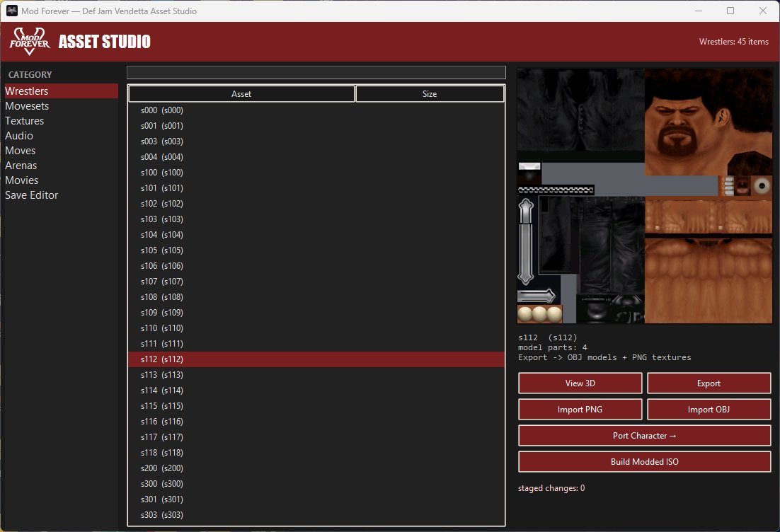Select asset row s004 (s004)
Screen dimensions: 780x532
(x=316, y=157)
